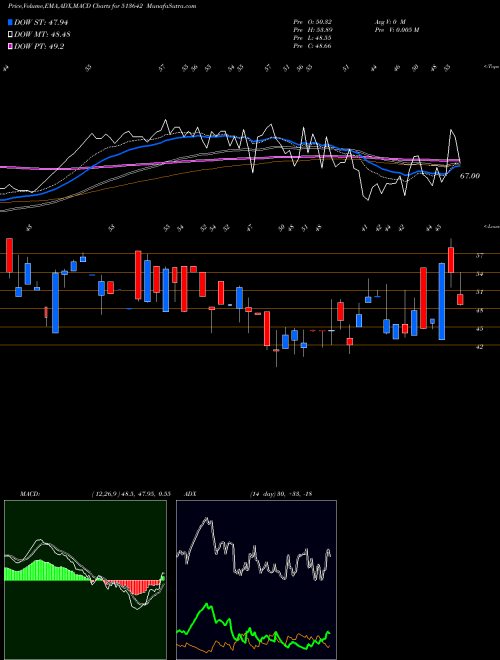This screenshot has width=500, height=660.
Task: Click the blue DOW ST legend swatch
Action: [x=10, y=22]
